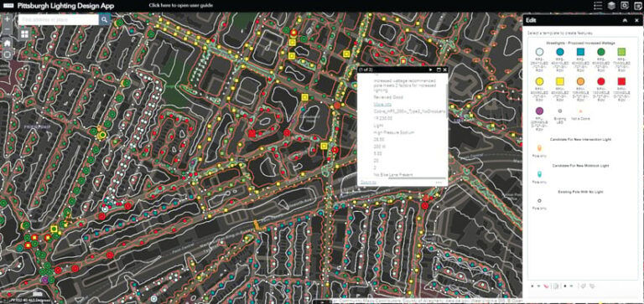
Task: Click the redo icon in Edit toolbar
Action: tap(592, 286)
